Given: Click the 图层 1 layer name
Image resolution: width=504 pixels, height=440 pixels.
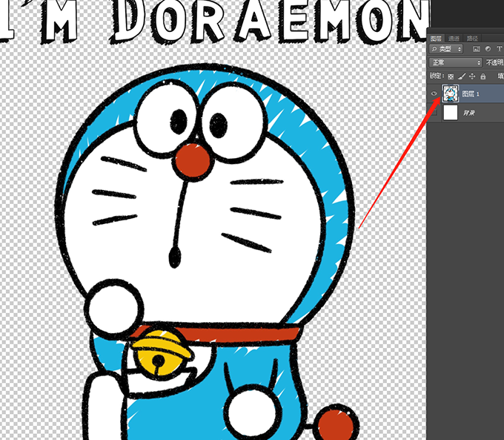Looking at the screenshot, I should pyautogui.click(x=471, y=93).
